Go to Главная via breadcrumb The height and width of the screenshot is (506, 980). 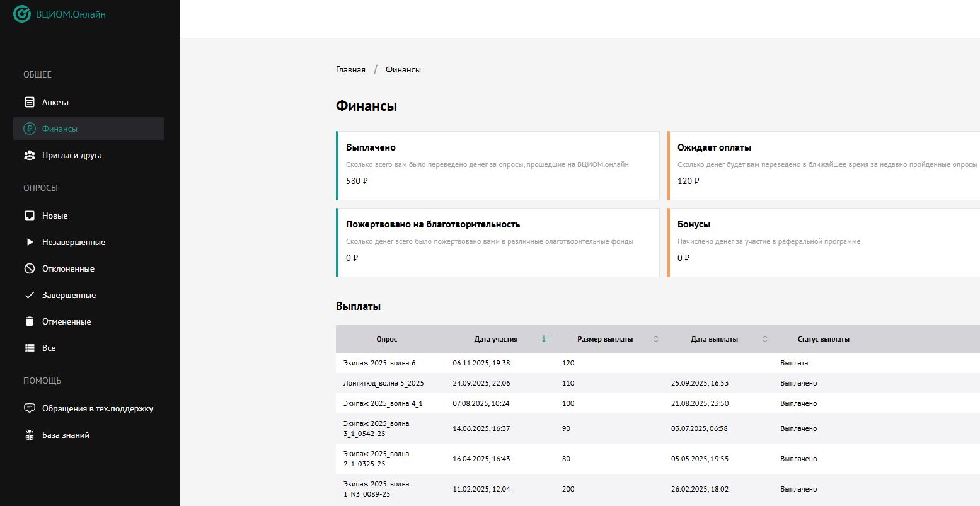[350, 69]
